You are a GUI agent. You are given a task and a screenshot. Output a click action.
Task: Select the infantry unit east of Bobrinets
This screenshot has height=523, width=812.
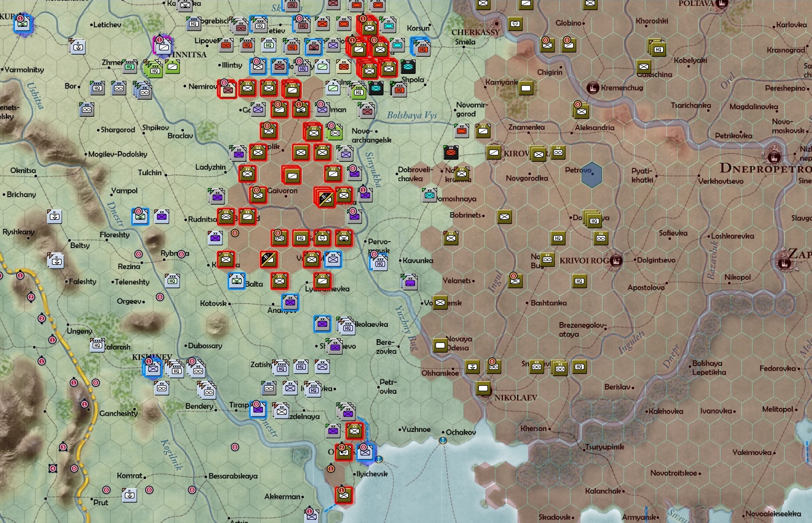tap(505, 217)
